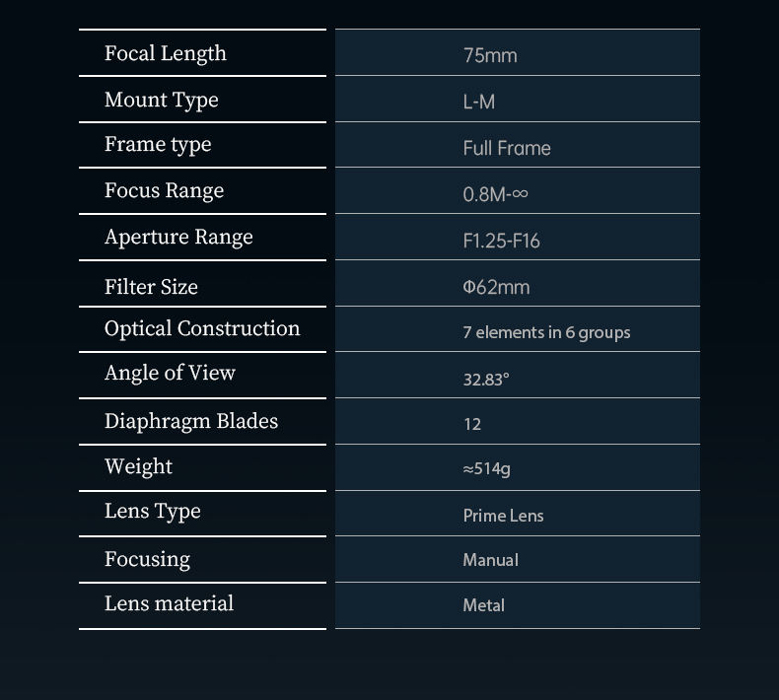The width and height of the screenshot is (779, 700).
Task: Click the Diaphragm Blades label
Action: [x=191, y=422]
